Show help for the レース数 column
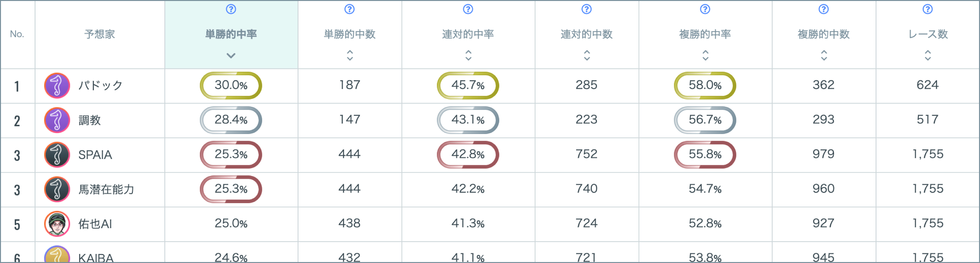The width and height of the screenshot is (980, 263). point(927,9)
